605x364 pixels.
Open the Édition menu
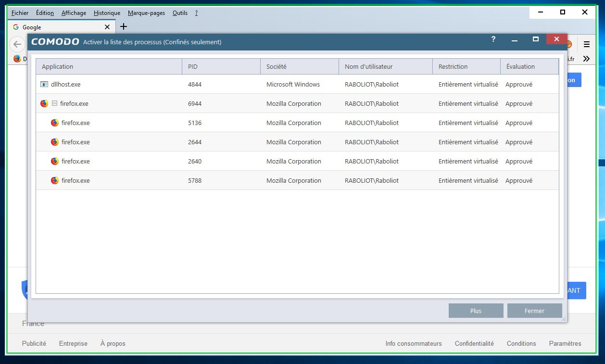point(45,13)
